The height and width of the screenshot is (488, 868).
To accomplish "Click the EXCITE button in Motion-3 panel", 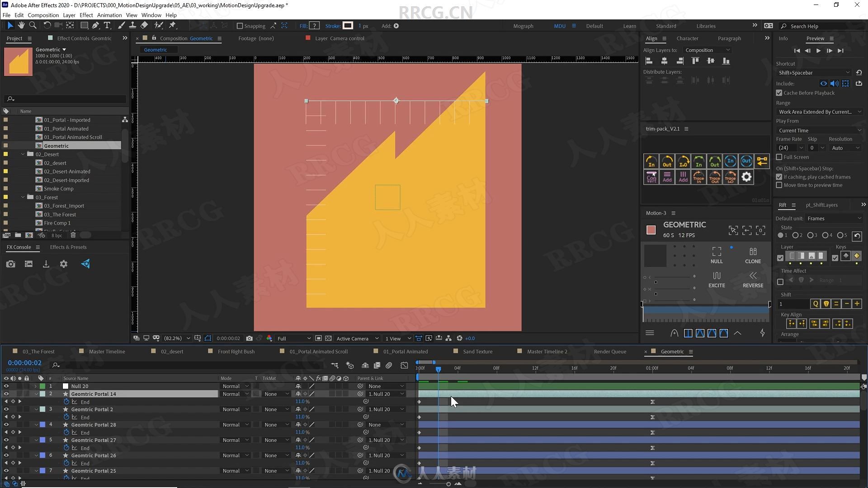I will tap(716, 278).
